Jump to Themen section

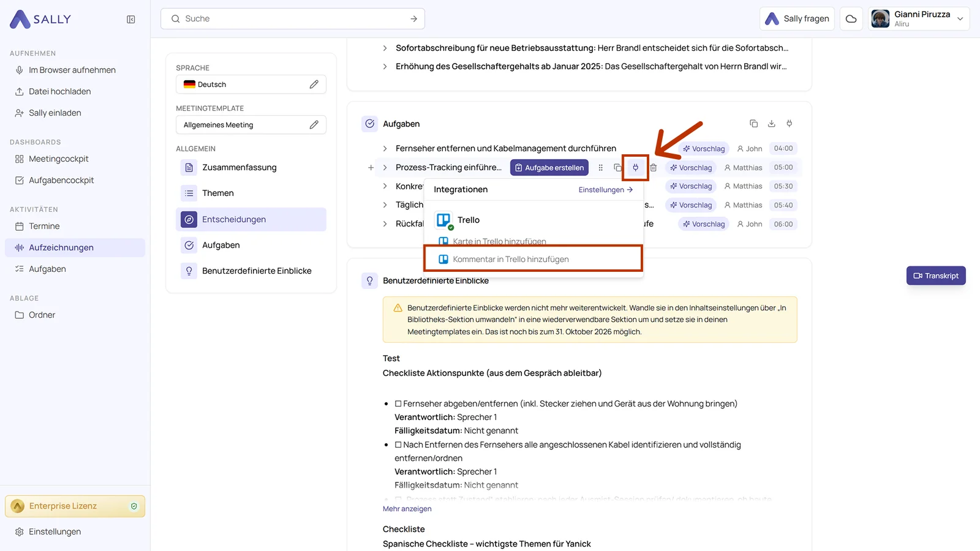[x=251, y=193]
